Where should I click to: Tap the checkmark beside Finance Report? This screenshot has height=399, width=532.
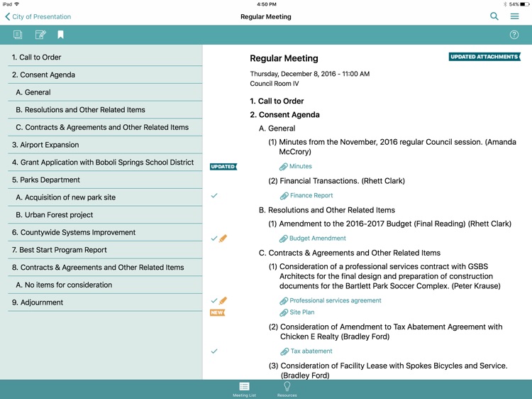pyautogui.click(x=214, y=195)
